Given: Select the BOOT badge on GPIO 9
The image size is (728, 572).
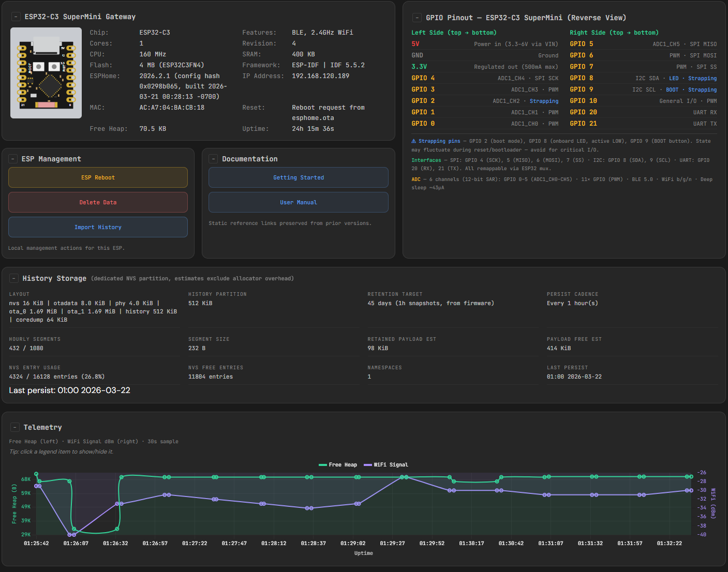Looking at the screenshot, I should pos(672,90).
